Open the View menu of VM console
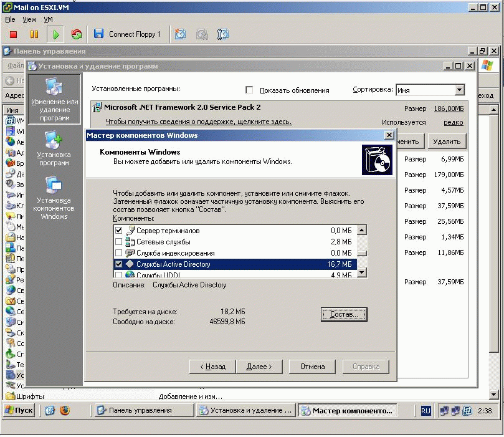504x437 pixels. [x=29, y=19]
